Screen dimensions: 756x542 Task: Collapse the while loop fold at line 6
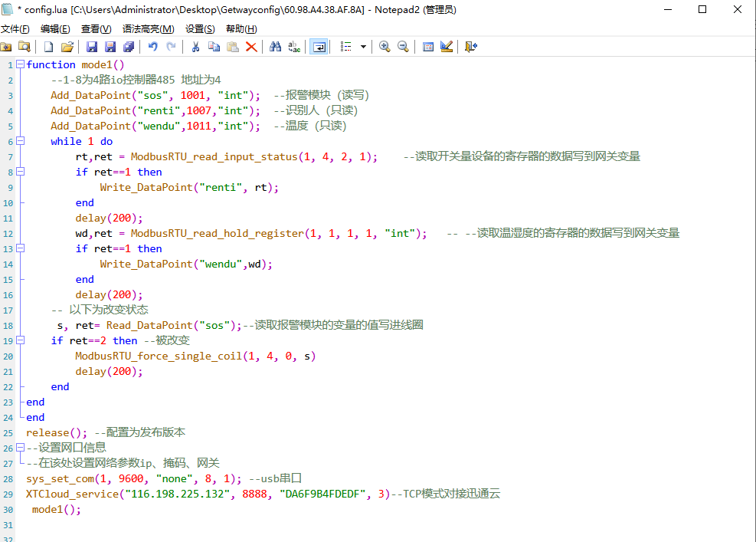20,142
